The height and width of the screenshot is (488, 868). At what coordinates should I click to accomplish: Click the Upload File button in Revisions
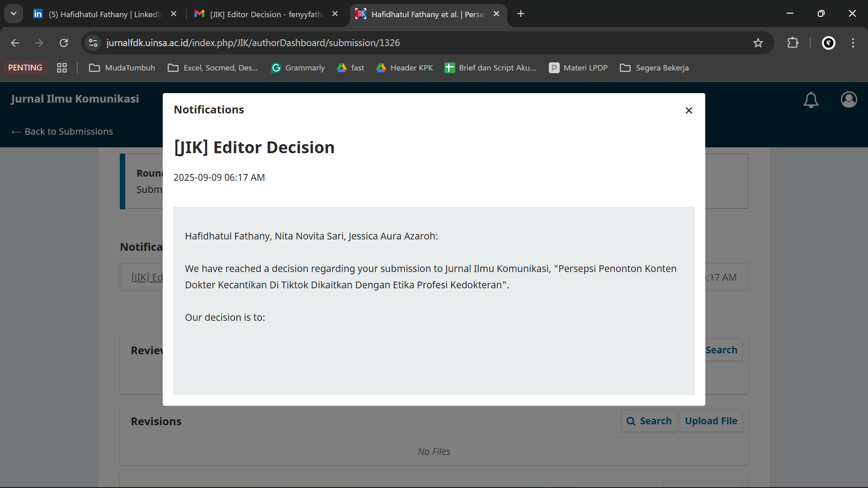coord(711,421)
